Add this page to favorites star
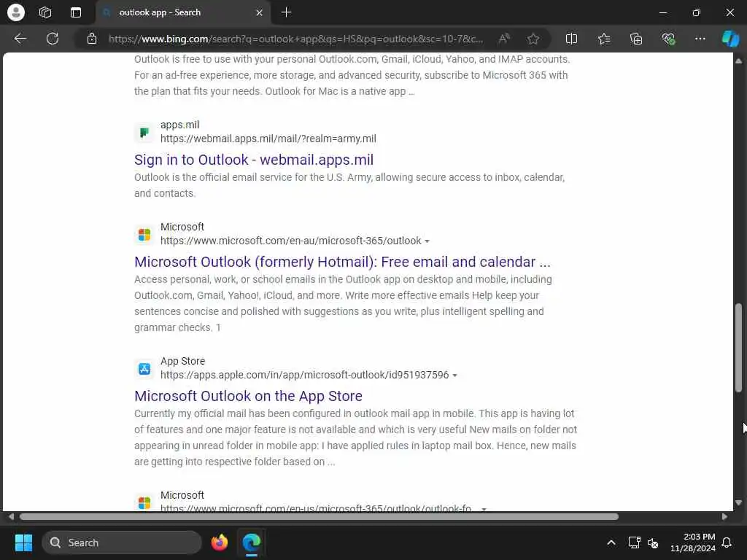The width and height of the screenshot is (747, 560). tap(533, 39)
